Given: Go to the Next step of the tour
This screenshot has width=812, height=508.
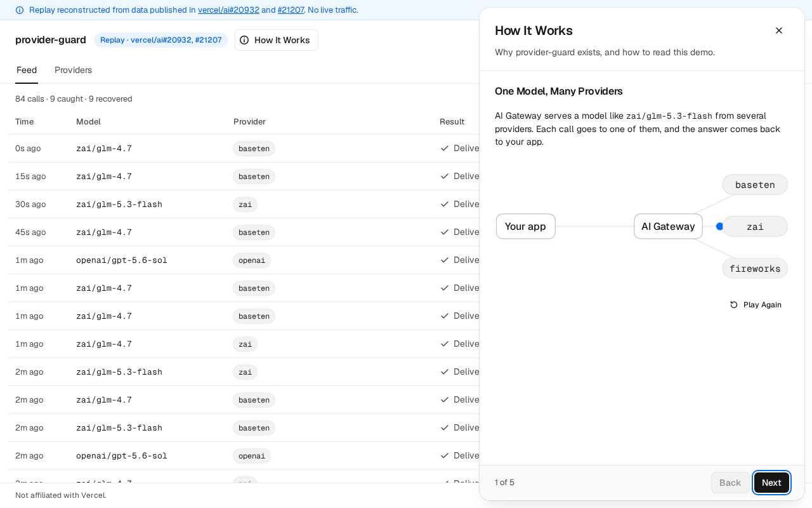Looking at the screenshot, I should click(771, 483).
